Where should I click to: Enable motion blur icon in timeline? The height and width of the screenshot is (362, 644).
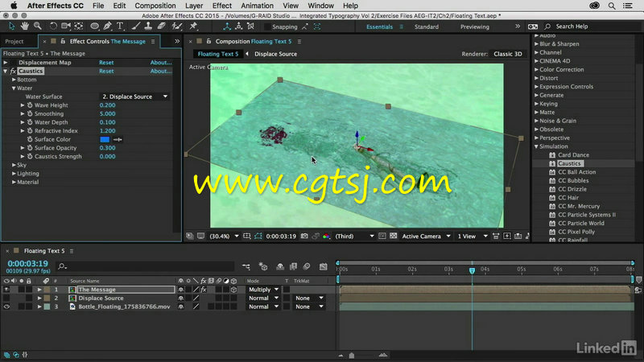[x=307, y=267]
